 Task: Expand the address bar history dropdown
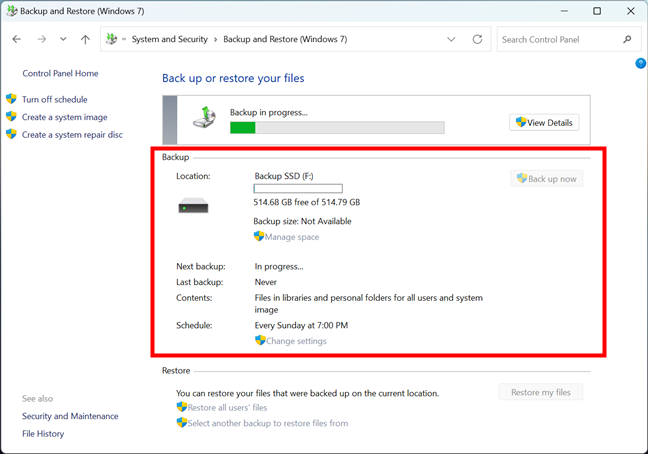[x=451, y=39]
